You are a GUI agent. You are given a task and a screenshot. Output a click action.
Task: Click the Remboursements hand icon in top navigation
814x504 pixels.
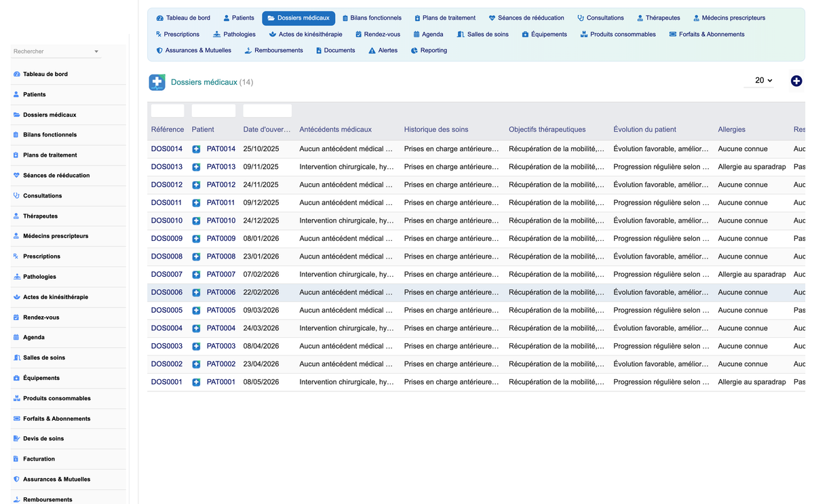coord(248,50)
